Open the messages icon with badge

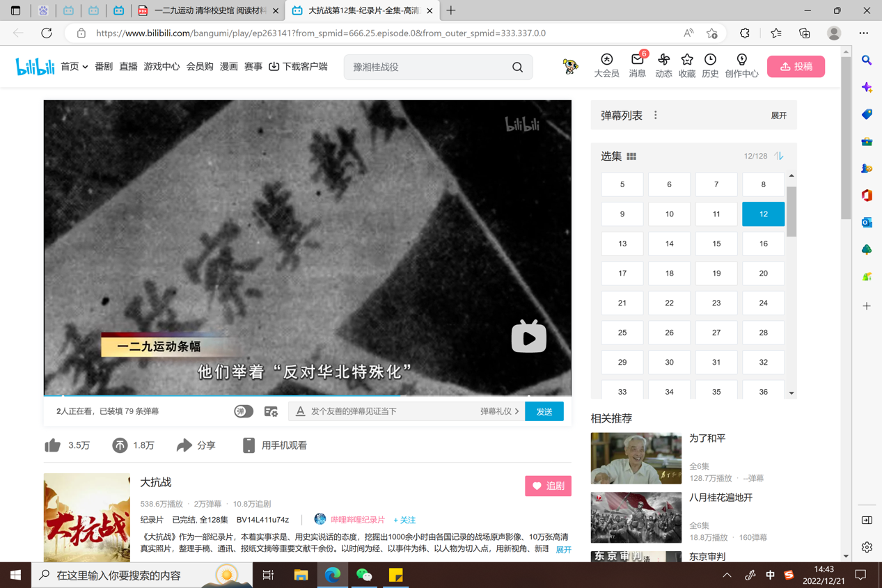[x=637, y=61]
